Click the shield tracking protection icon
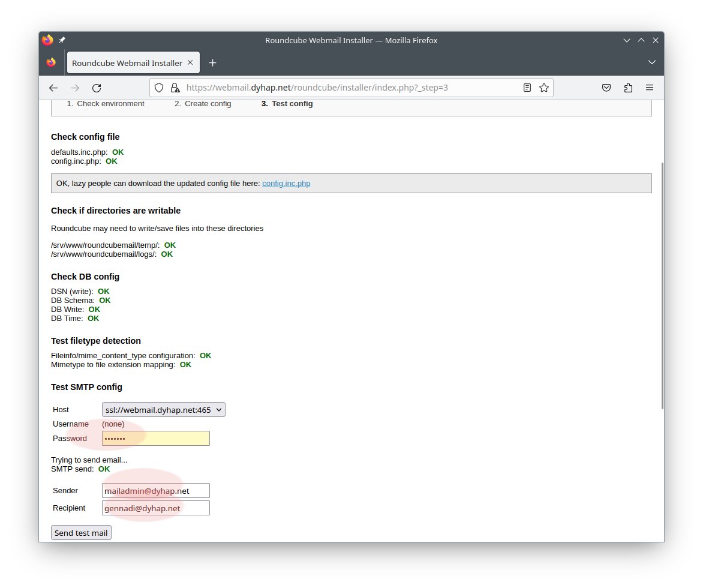 point(159,88)
